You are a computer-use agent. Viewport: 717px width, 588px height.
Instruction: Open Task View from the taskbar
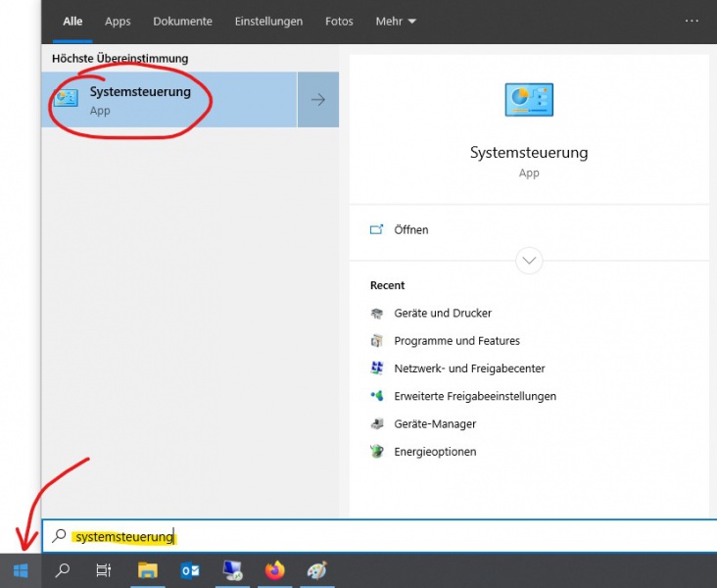104,570
